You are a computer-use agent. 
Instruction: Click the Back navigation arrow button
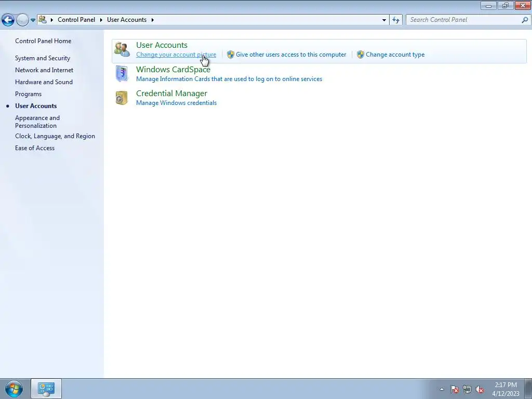tap(8, 20)
